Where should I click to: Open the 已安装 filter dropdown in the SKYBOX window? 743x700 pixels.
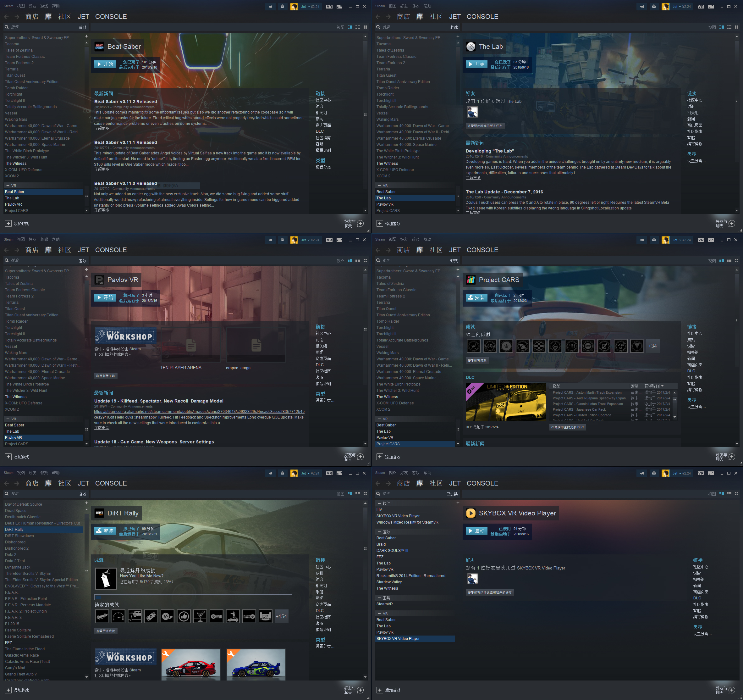coord(452,494)
